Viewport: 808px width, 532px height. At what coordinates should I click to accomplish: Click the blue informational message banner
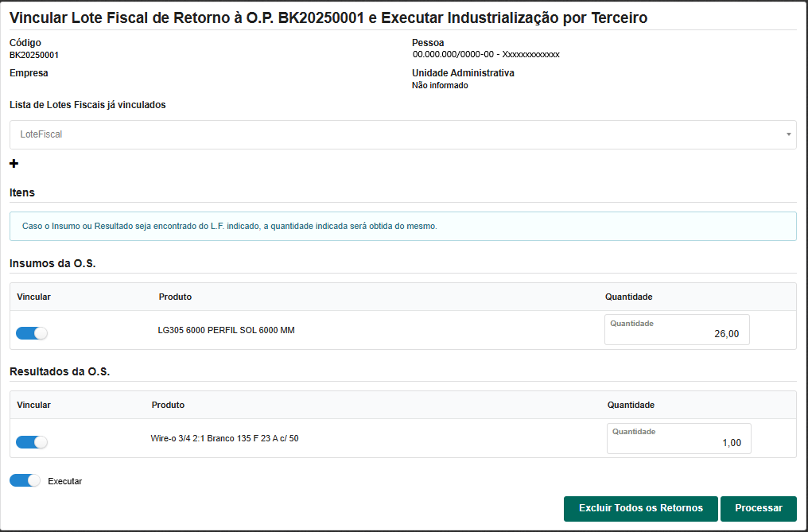point(402,226)
